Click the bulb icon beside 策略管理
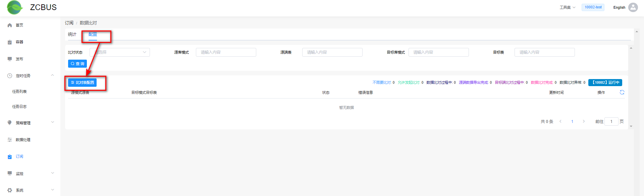Viewport: 644px width, 196px height. pyautogui.click(x=10, y=123)
